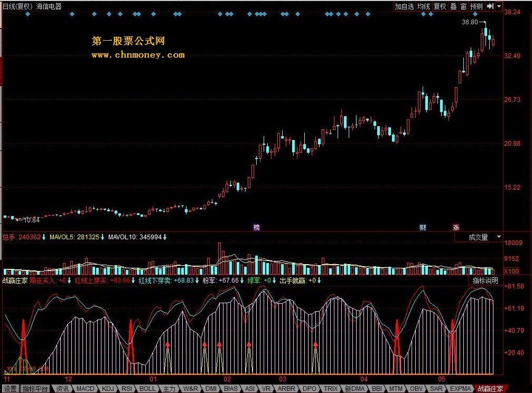Click the arrow after 出手就赢 value
Image resolution: width=532 pixels, height=393 pixels.
pos(319,280)
